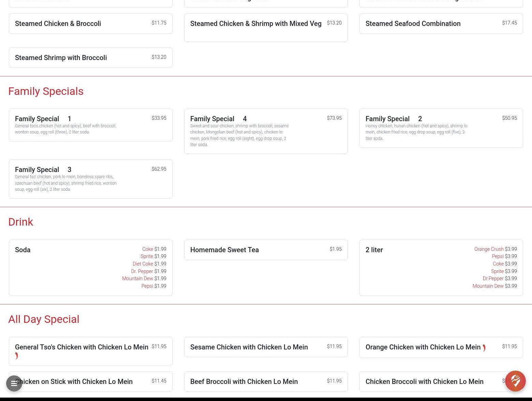The height and width of the screenshot is (401, 532).
Task: Click the $73.95 price on Family Special 4
Action: [334, 118]
